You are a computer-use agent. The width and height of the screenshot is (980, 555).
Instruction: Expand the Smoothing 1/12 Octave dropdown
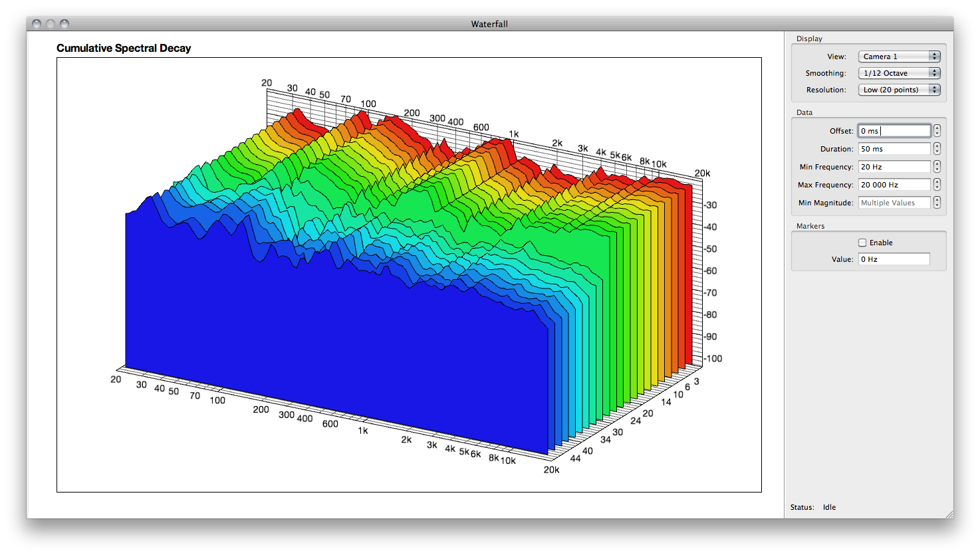[x=899, y=73]
